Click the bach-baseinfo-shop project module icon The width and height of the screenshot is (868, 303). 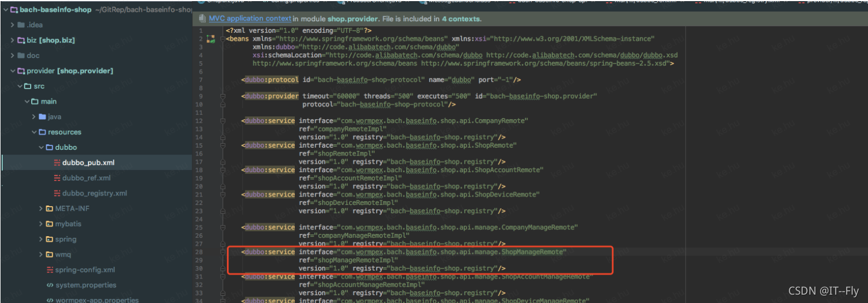14,9
